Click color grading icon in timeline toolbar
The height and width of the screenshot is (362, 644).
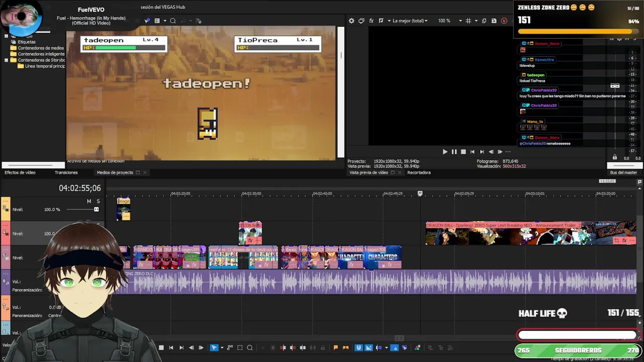[x=418, y=347]
